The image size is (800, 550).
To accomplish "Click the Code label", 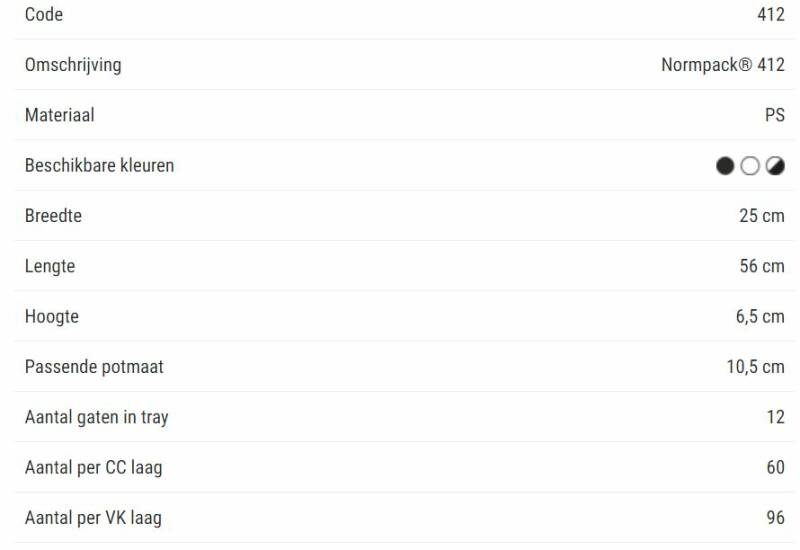I will tap(44, 15).
